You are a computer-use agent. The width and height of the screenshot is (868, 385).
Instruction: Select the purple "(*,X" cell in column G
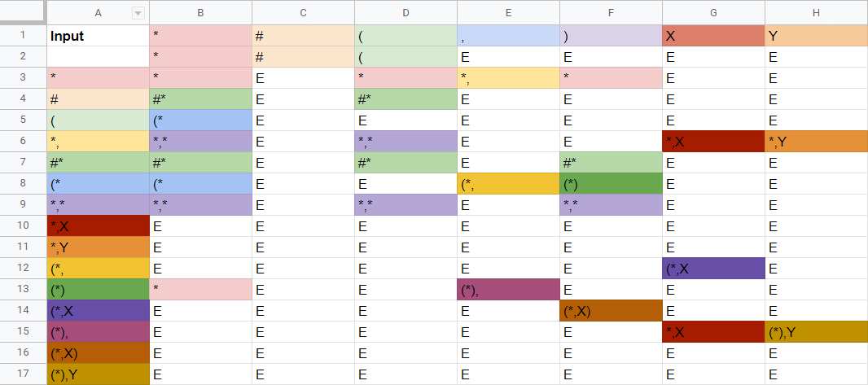713,268
